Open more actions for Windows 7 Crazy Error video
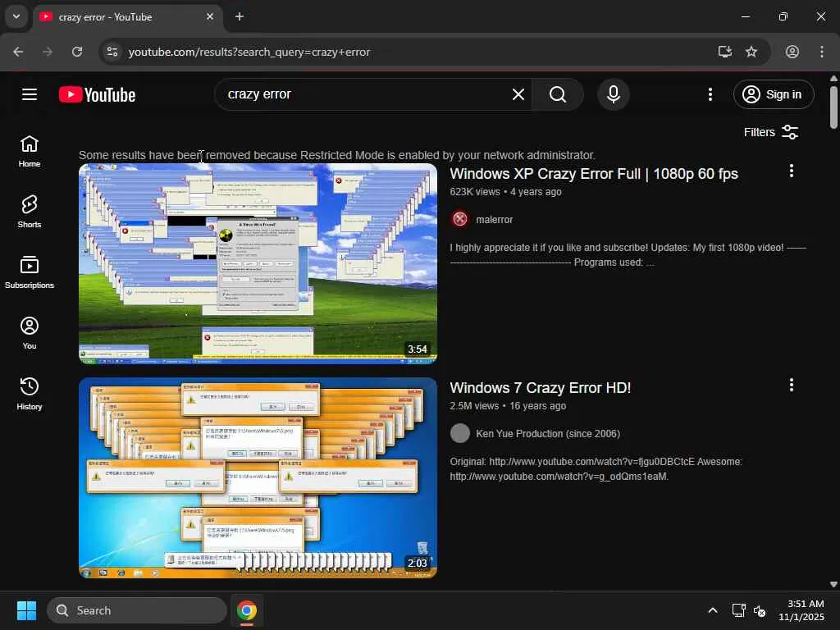Screen dimensions: 840x630 [792, 385]
